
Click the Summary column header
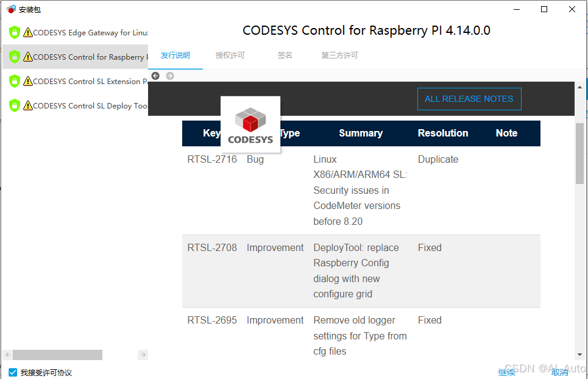(x=361, y=133)
